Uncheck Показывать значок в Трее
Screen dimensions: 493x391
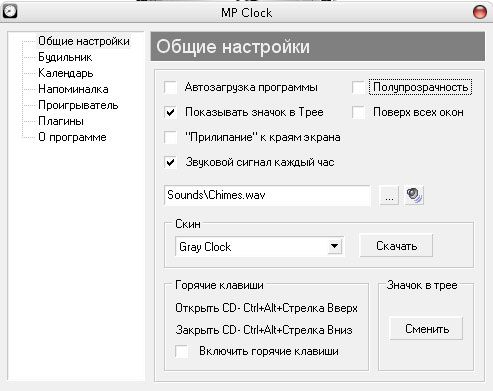point(171,112)
